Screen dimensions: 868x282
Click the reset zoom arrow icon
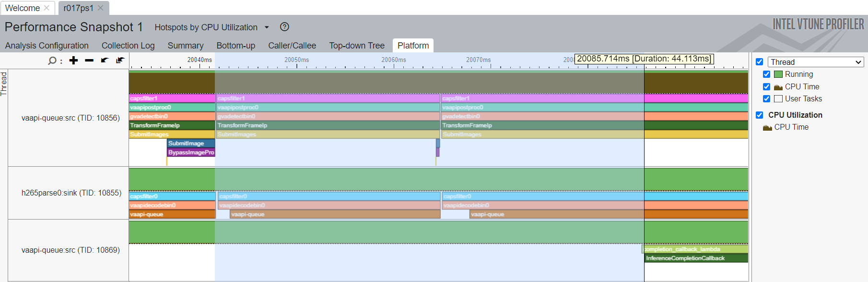pyautogui.click(x=120, y=61)
